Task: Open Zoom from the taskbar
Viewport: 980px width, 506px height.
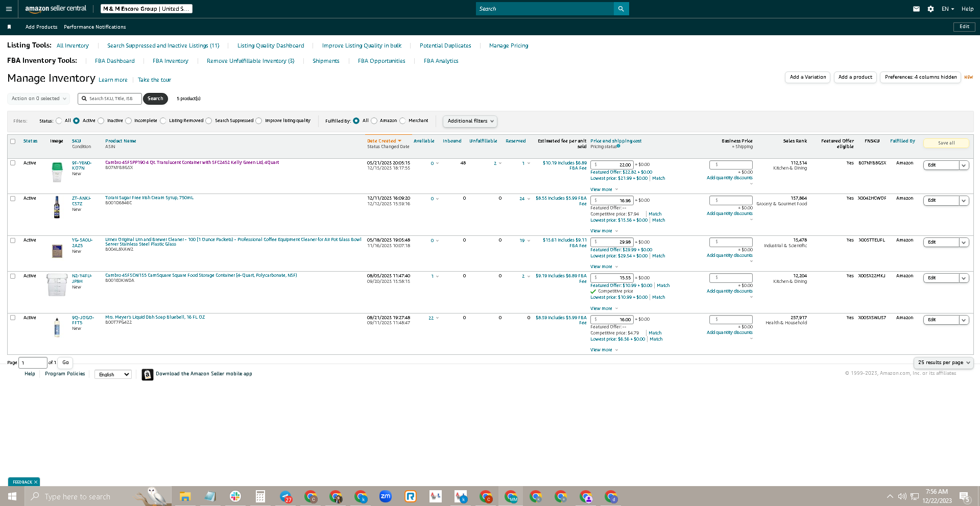Action: coord(386,496)
